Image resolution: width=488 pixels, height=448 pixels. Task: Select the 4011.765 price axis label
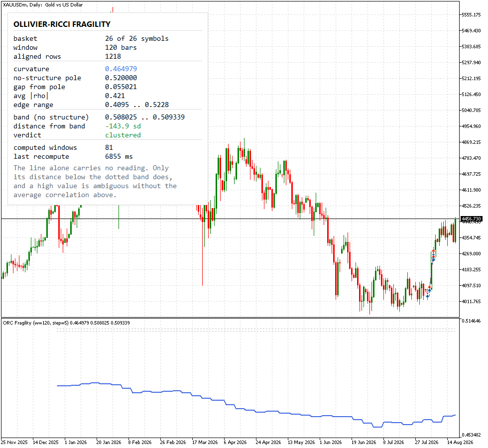(x=471, y=302)
